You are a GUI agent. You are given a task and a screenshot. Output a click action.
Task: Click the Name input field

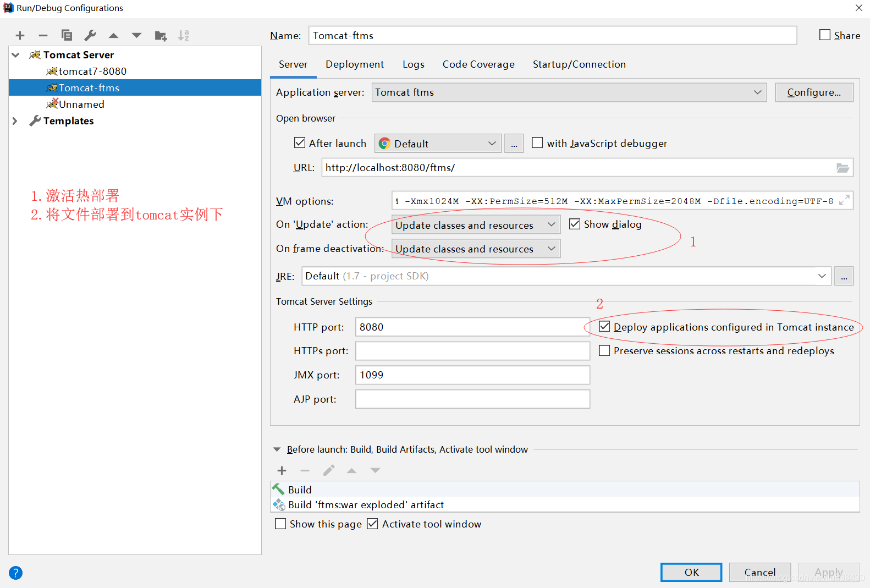tap(553, 35)
